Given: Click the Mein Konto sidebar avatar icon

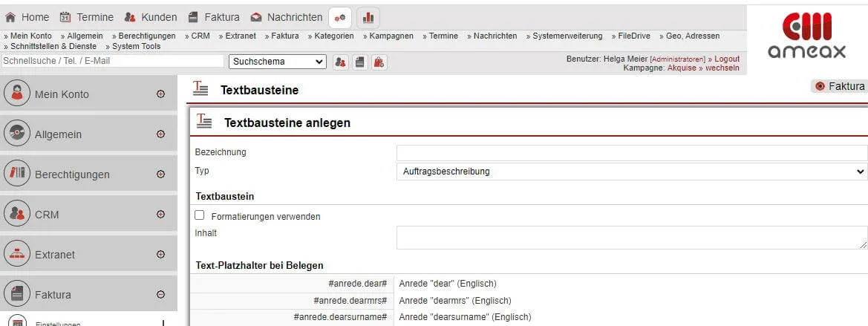Looking at the screenshot, I should pos(17,94).
